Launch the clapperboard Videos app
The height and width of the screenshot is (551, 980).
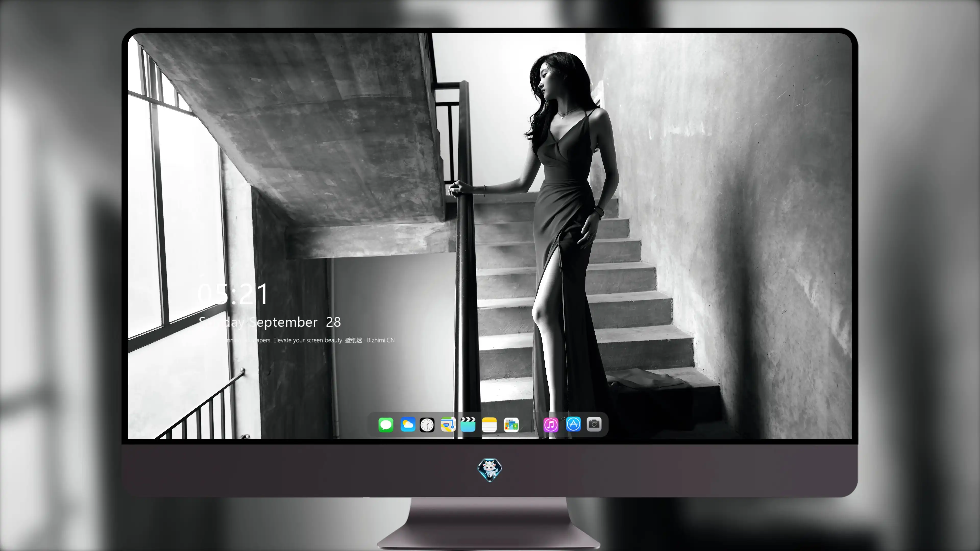click(x=468, y=424)
